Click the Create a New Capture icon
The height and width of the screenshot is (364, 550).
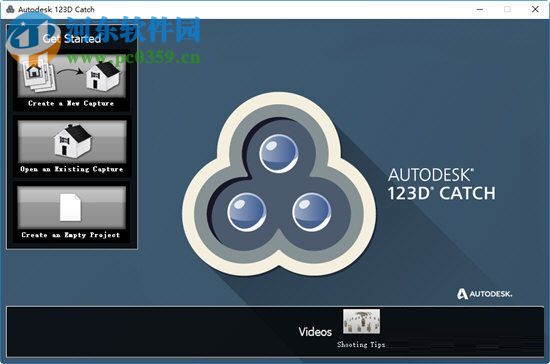(x=72, y=76)
